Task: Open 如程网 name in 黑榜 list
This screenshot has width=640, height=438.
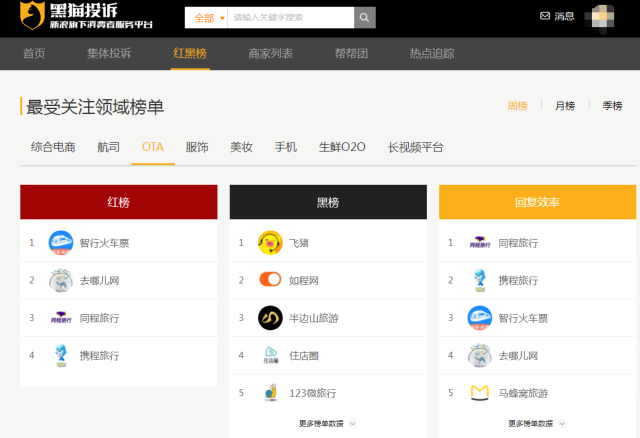Action: 304,280
